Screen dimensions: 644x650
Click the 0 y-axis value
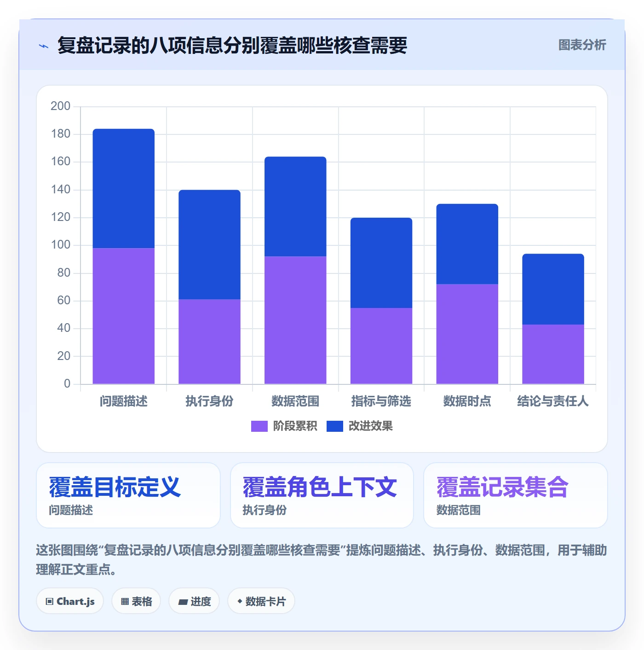tap(67, 383)
